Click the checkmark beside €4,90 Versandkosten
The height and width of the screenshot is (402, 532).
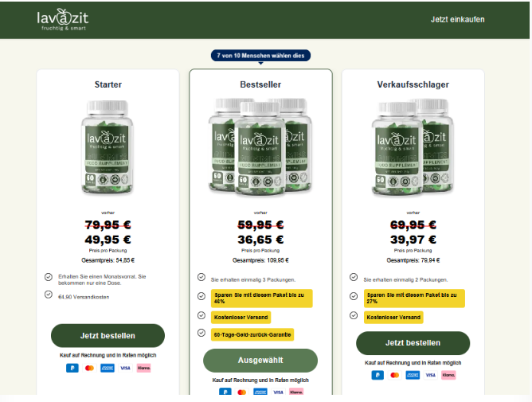coord(49,295)
